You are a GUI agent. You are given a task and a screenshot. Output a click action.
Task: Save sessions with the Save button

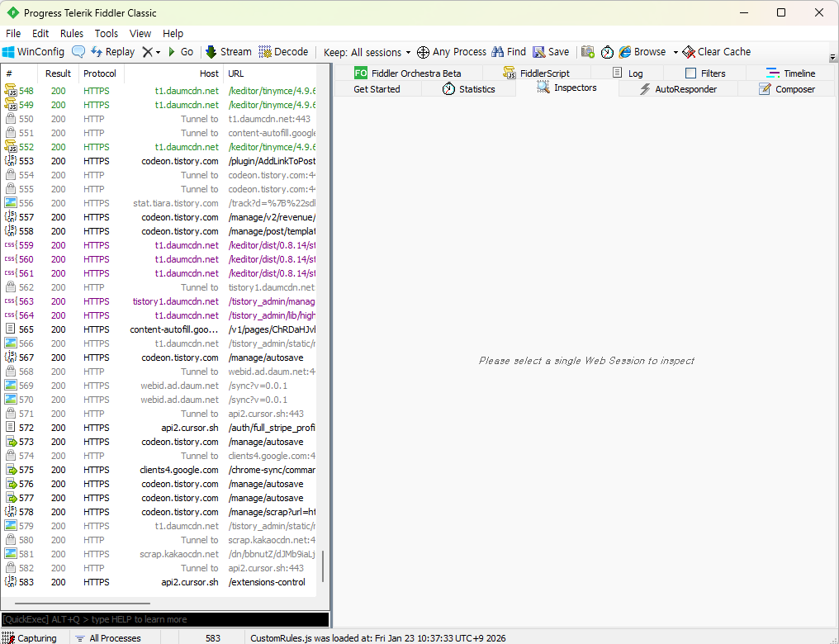(x=551, y=52)
